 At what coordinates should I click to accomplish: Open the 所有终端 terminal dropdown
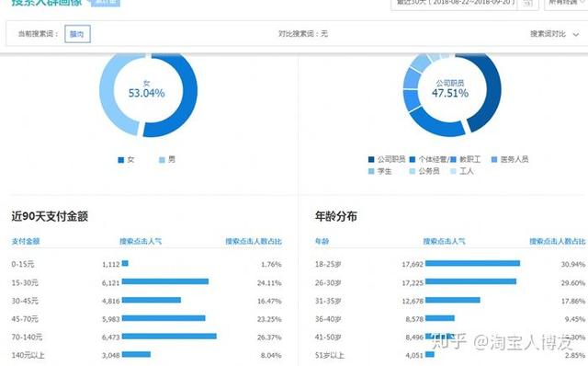pos(566,3)
